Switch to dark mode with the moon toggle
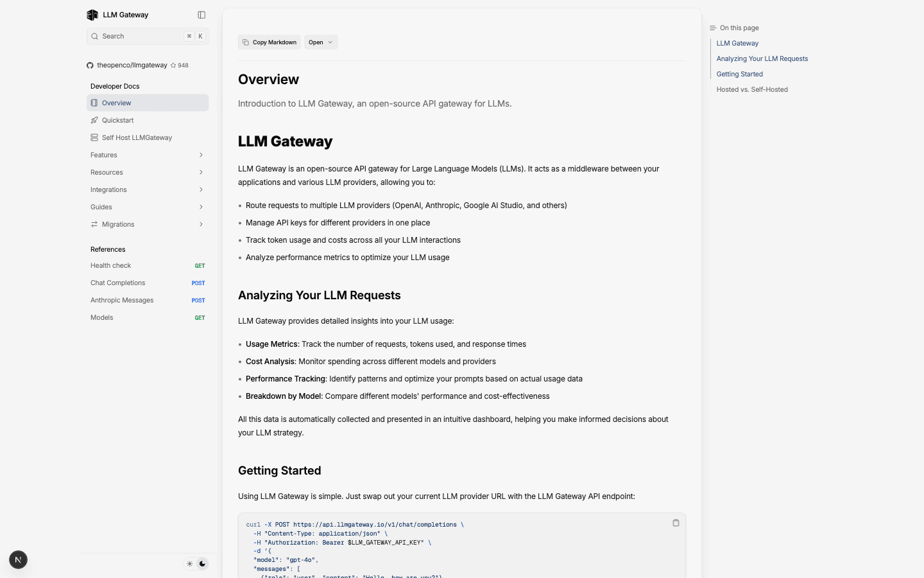This screenshot has width=924, height=578. 202,564
